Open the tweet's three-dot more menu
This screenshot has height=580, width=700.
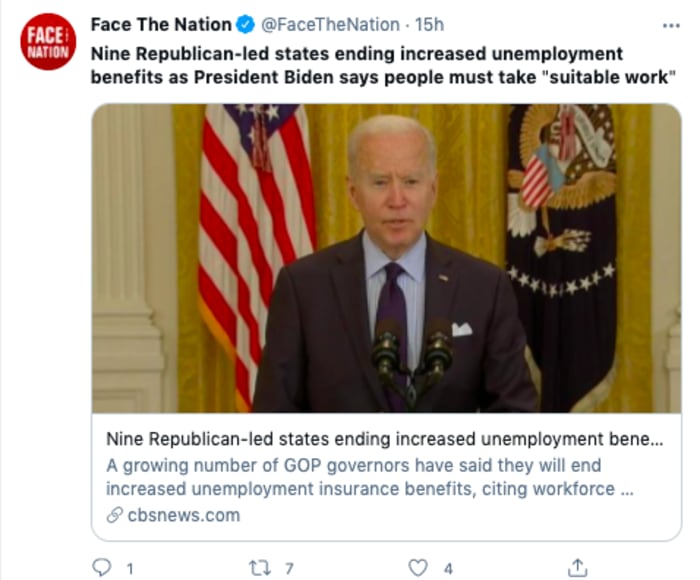[x=670, y=24]
